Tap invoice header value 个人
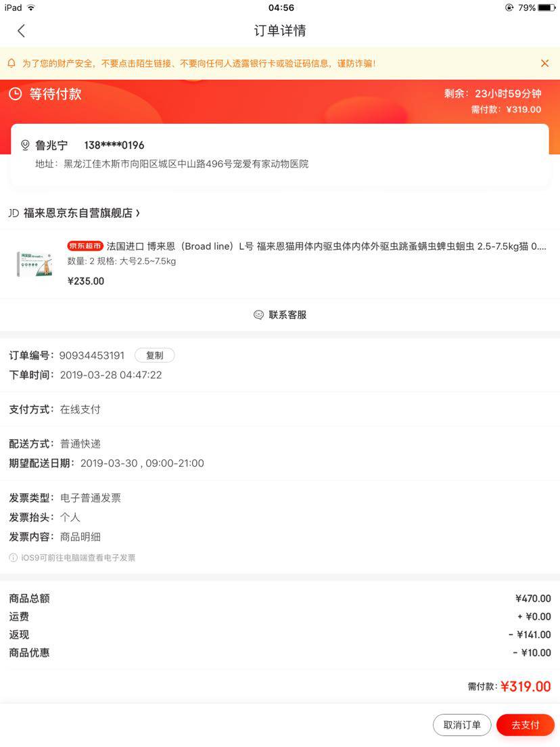This screenshot has height=747, width=560. (70, 518)
